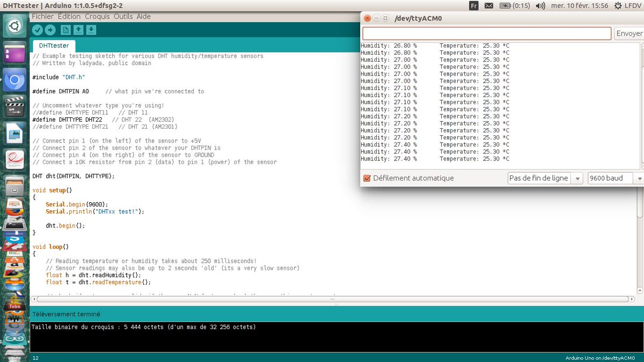Click the serial monitor send input field

pos(487,33)
